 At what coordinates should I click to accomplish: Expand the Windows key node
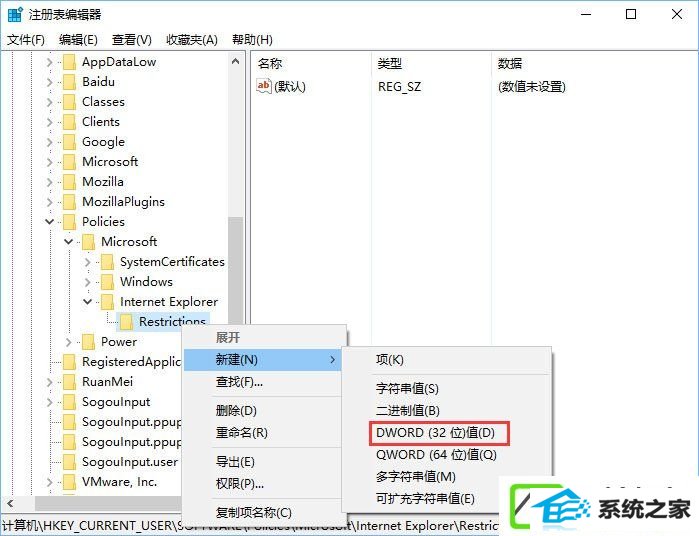pos(87,282)
